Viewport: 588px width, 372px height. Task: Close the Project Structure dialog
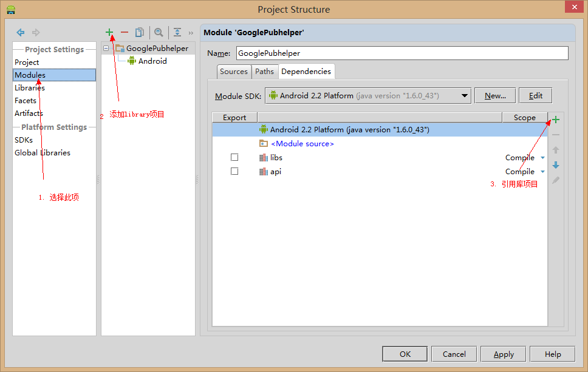[x=575, y=7]
